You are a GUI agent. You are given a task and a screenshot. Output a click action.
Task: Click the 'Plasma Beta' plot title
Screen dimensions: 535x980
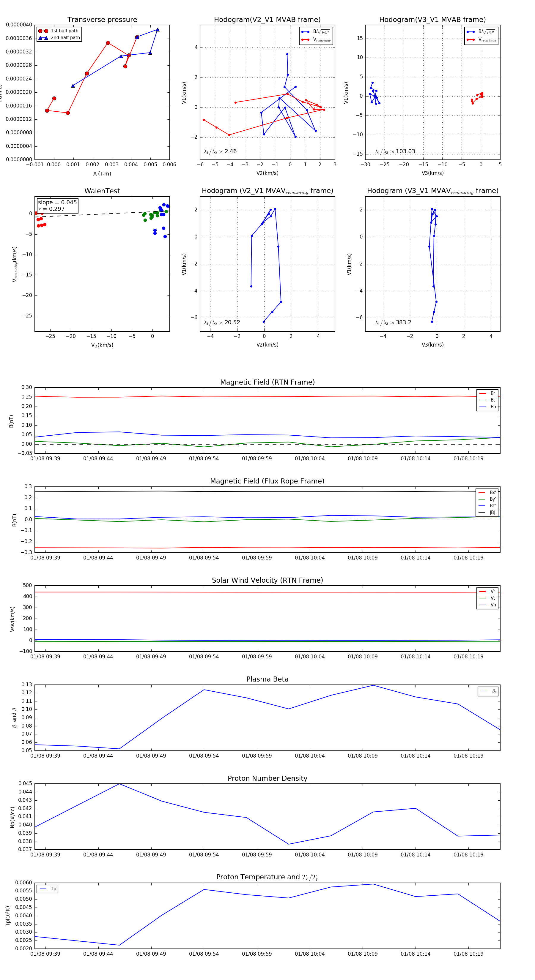[x=267, y=679]
